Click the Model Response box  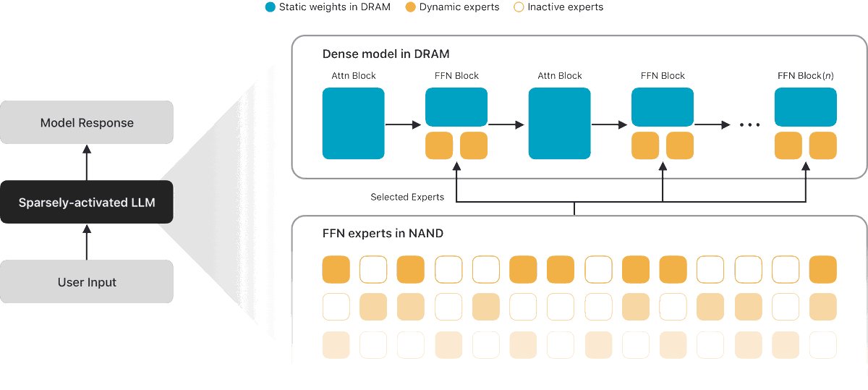tap(87, 122)
